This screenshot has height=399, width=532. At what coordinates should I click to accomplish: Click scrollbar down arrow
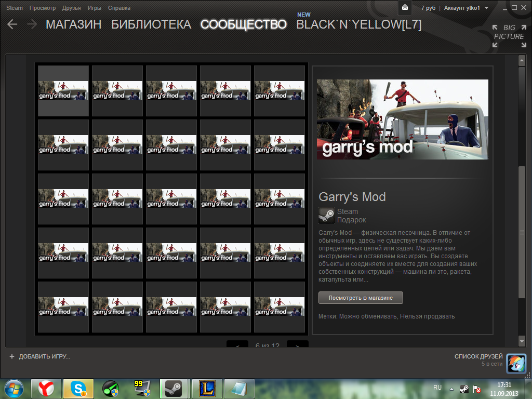point(522,341)
